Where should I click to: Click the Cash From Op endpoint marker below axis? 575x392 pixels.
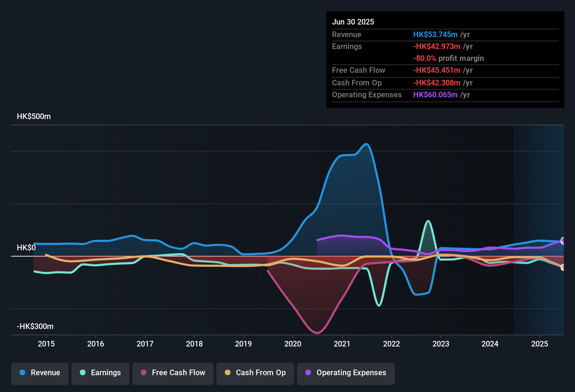pos(563,267)
